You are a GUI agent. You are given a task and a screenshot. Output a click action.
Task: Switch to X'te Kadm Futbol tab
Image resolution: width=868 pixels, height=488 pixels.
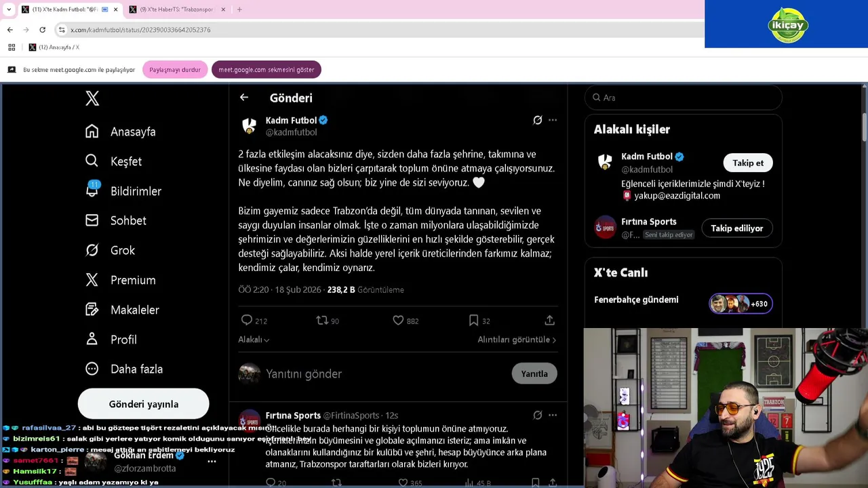point(64,9)
